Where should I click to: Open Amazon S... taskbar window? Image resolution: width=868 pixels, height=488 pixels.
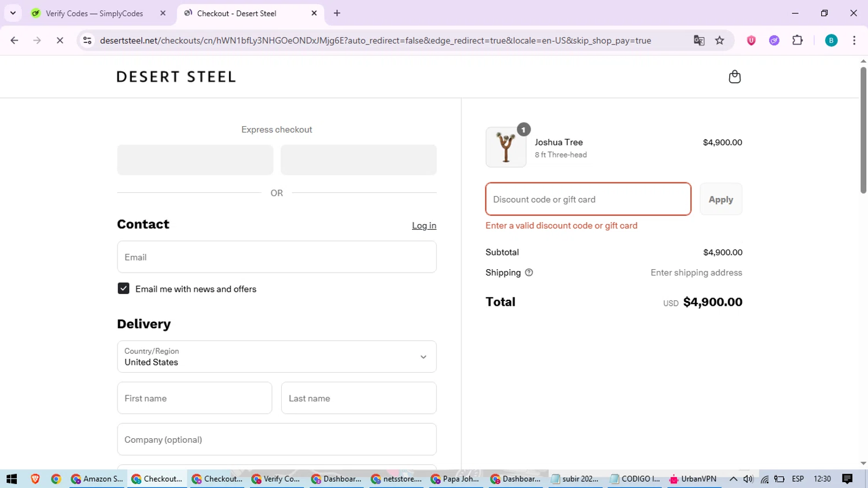pyautogui.click(x=97, y=479)
